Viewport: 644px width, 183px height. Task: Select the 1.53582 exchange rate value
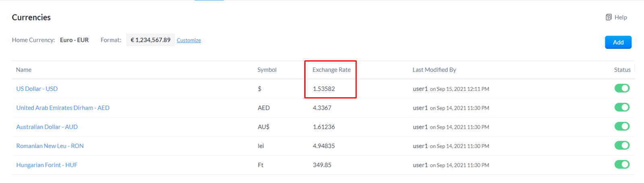coord(324,89)
